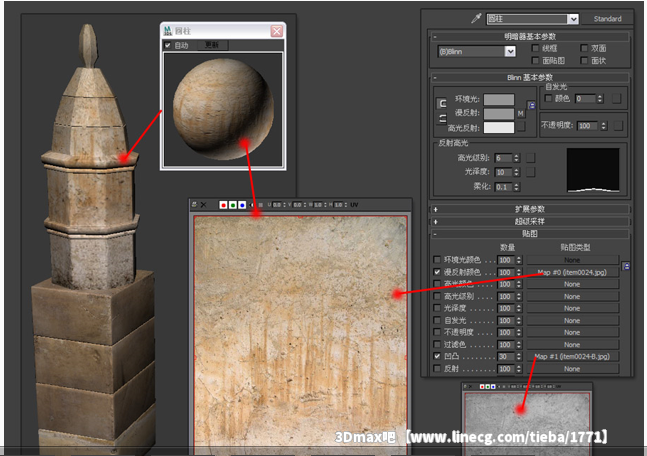Open the (B)Blinn shader type dropdown

[510, 51]
